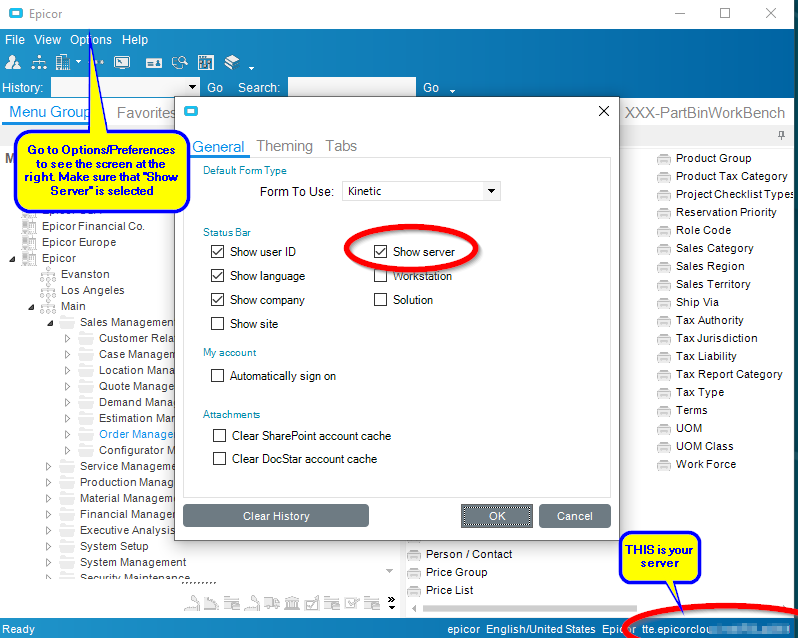The height and width of the screenshot is (638, 798).
Task: Open the Help menu
Action: tap(135, 40)
